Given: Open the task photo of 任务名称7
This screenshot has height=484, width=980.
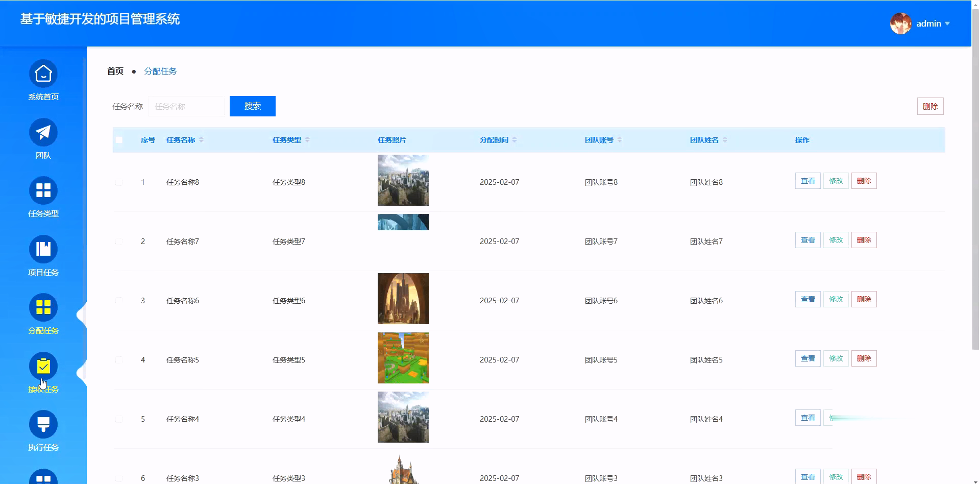Looking at the screenshot, I should 403,222.
